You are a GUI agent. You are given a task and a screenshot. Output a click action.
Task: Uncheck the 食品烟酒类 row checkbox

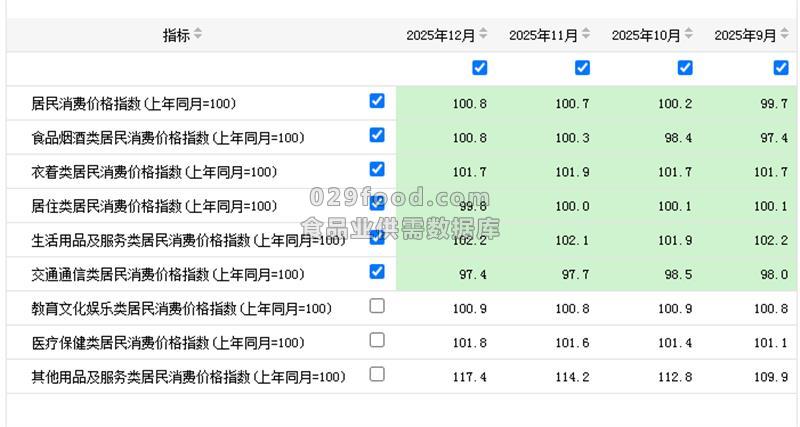[377, 135]
